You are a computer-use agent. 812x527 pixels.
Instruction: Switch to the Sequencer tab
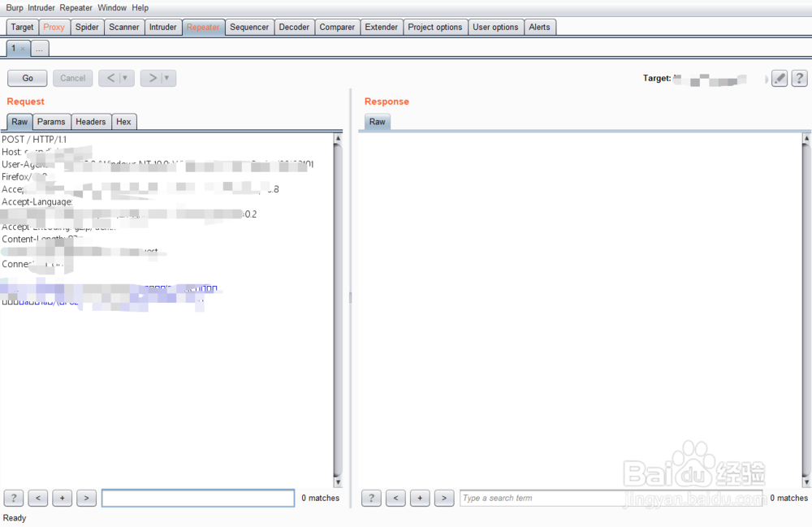click(x=249, y=27)
